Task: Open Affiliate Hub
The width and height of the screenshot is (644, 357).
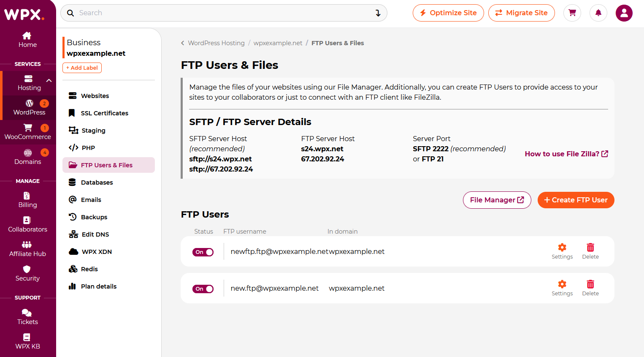Action: click(x=28, y=249)
